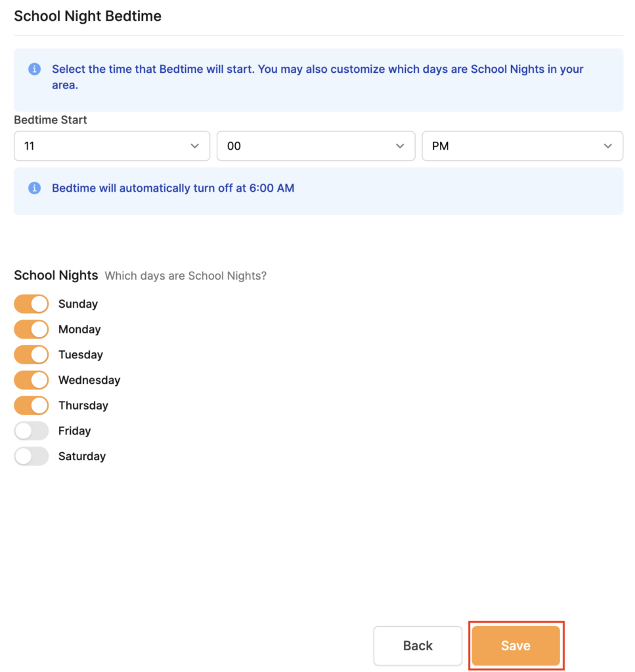Click the info icon next to auto turn-off notice

click(34, 188)
